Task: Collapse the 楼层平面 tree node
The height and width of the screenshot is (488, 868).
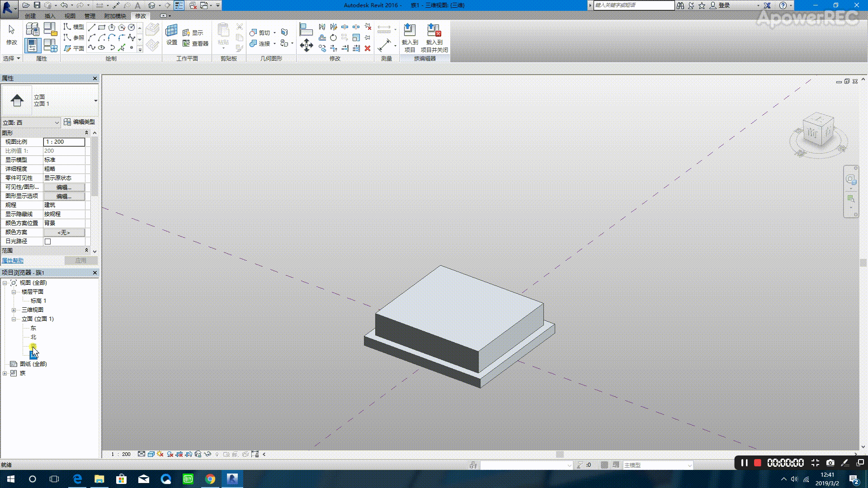Action: (14, 292)
